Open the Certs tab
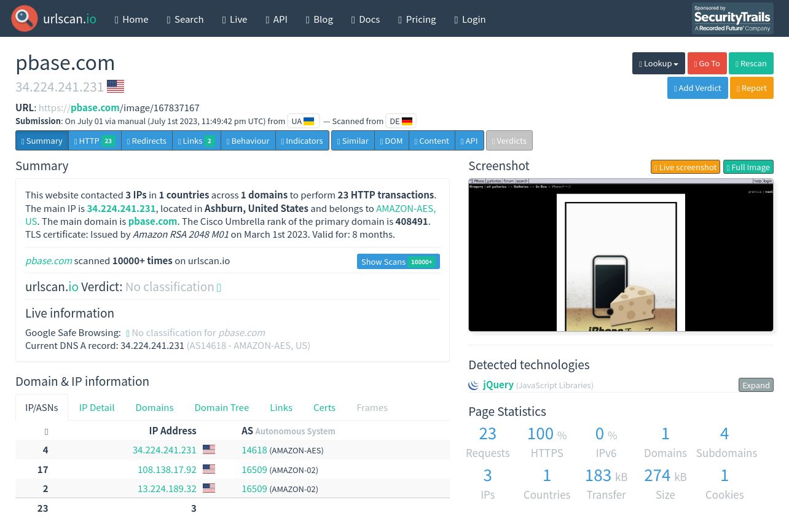The image size is (789, 532). point(324,407)
